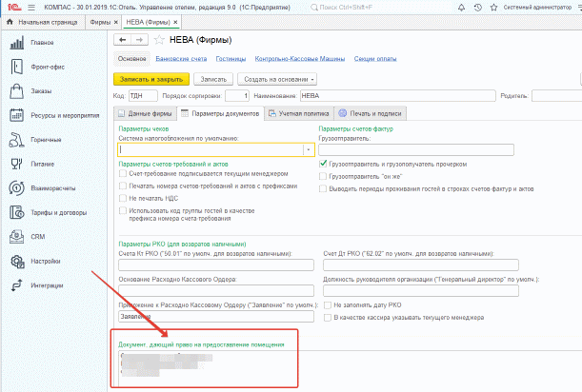Click the Код field with ТДН

[143, 96]
